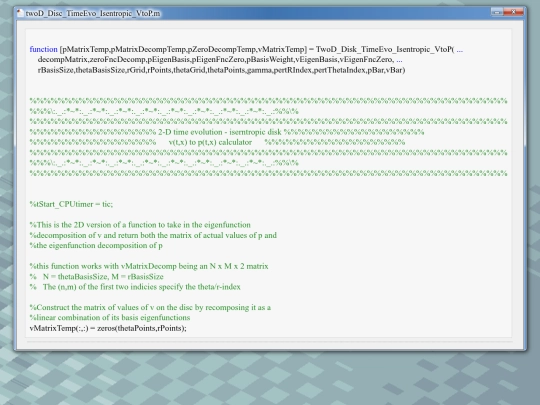Click the comment '%linear combination of its basis eigenfunctions'
The height and width of the screenshot is (405, 540).
point(110,318)
